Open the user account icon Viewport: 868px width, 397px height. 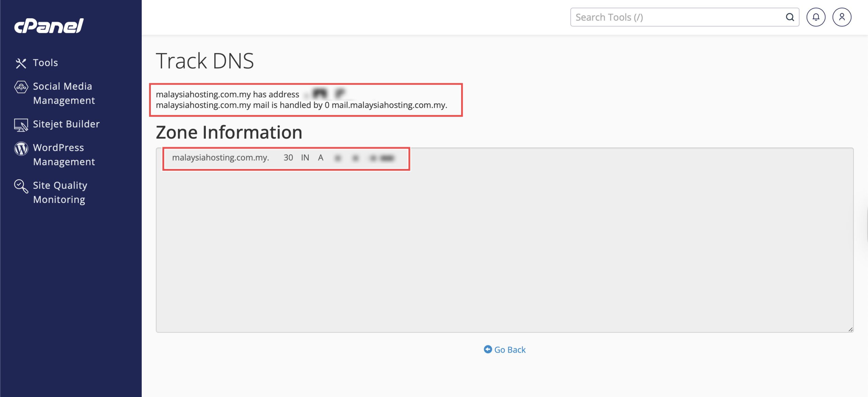pos(842,17)
